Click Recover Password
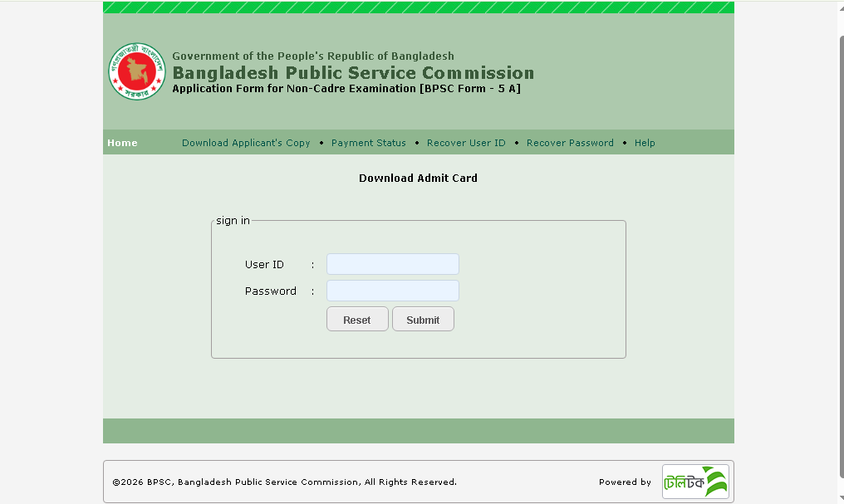This screenshot has width=844, height=504. tap(570, 142)
